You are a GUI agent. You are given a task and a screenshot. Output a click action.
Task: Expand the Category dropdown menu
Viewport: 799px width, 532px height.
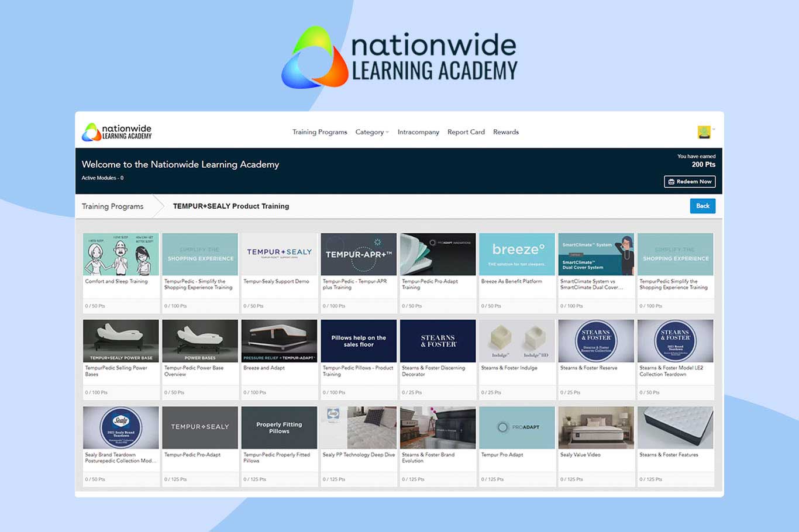coord(371,132)
